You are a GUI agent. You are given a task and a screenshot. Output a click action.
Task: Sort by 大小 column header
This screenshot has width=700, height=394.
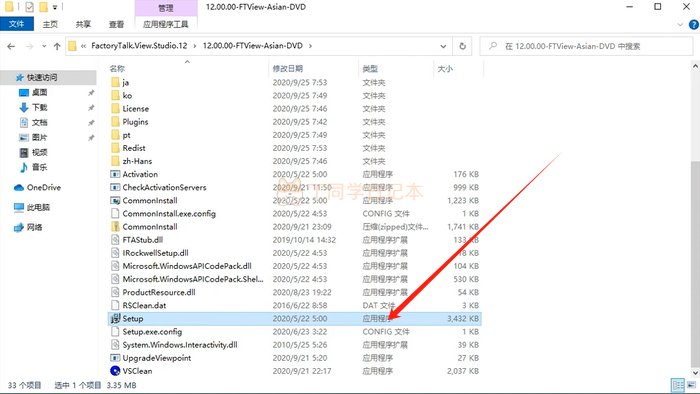445,68
